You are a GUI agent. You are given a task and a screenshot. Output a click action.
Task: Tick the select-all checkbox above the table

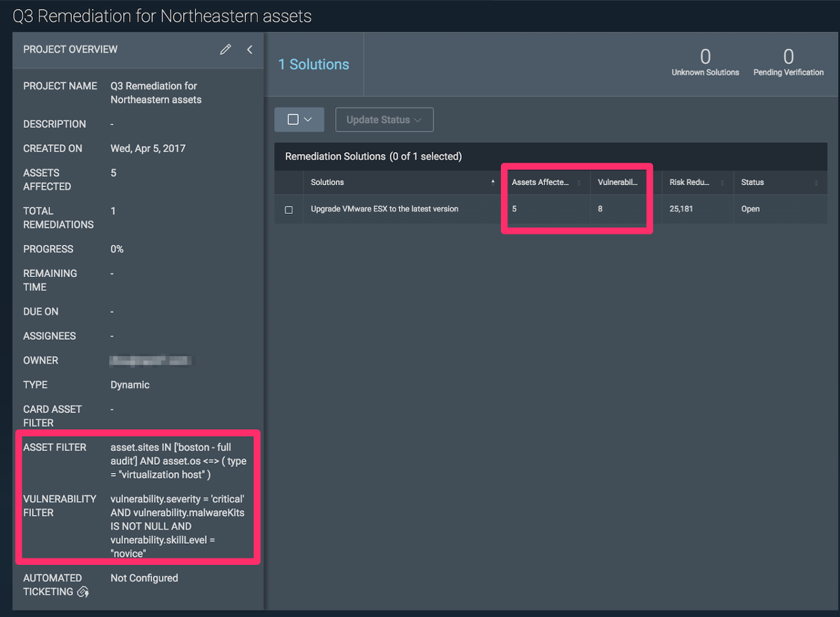293,119
